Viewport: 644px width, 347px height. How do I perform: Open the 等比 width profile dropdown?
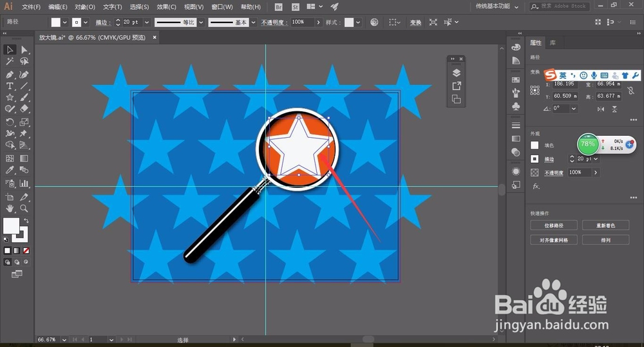pos(201,22)
